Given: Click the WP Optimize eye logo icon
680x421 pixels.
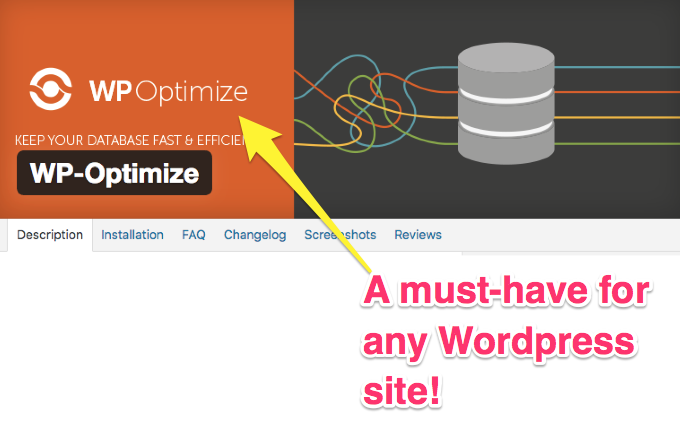Looking at the screenshot, I should coord(50,89).
